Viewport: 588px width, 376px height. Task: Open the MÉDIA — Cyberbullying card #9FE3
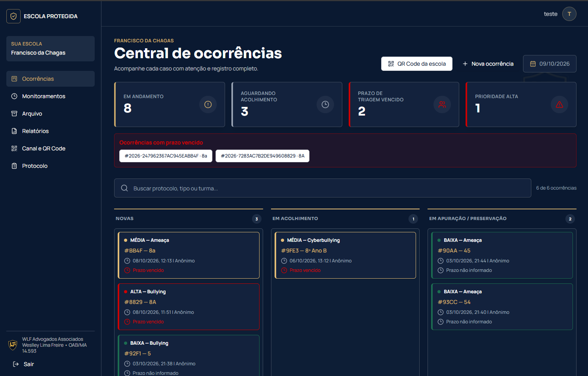click(346, 255)
